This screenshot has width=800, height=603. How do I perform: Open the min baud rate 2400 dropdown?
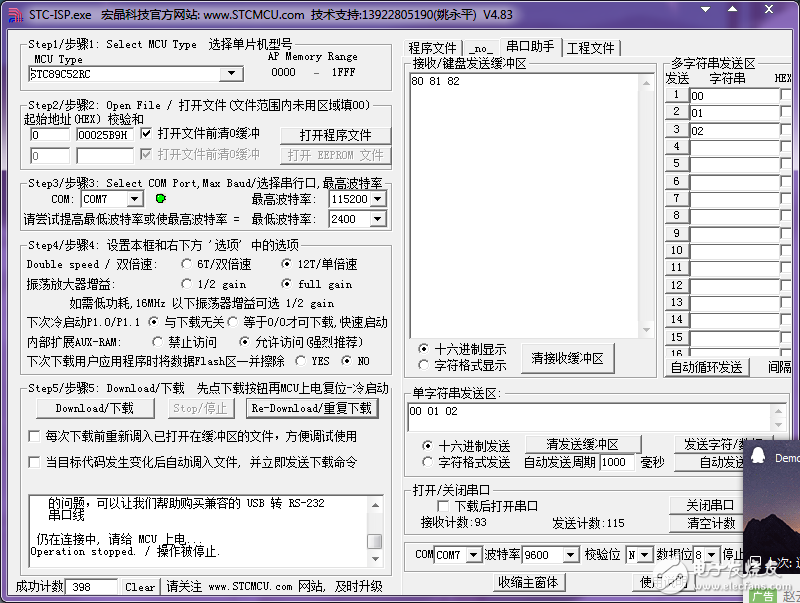pyautogui.click(x=378, y=219)
